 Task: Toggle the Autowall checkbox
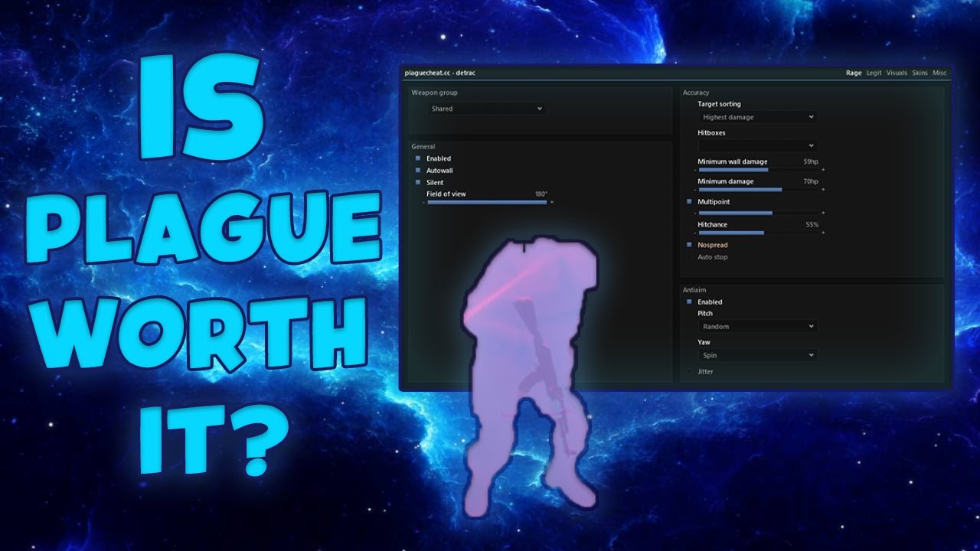pos(419,171)
